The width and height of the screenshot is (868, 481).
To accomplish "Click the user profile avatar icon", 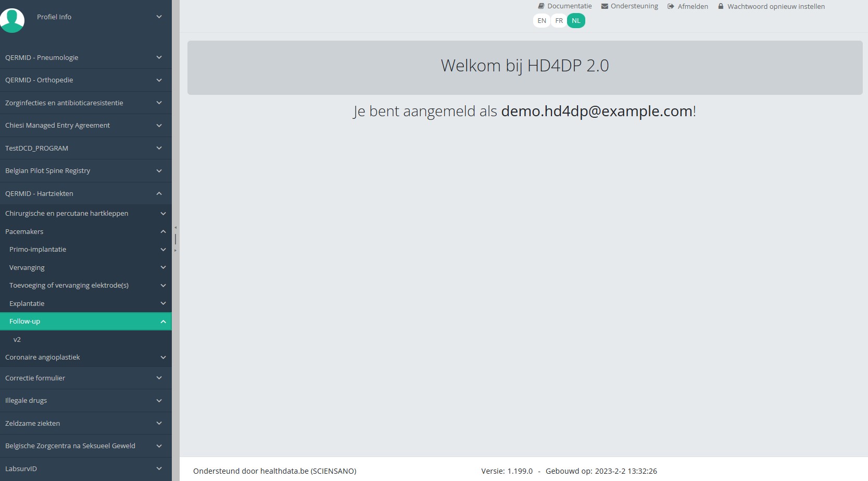I will pos(12,20).
